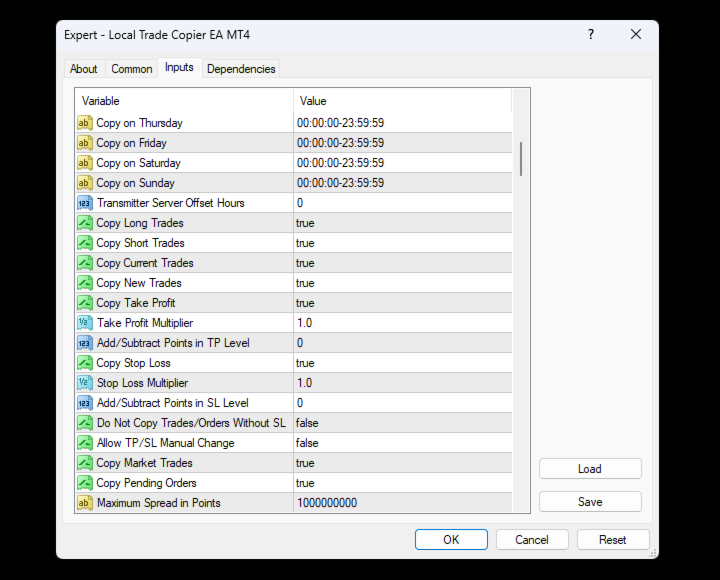
Task: Click the double icon beside Stop Loss Multiplier
Action: 85,383
